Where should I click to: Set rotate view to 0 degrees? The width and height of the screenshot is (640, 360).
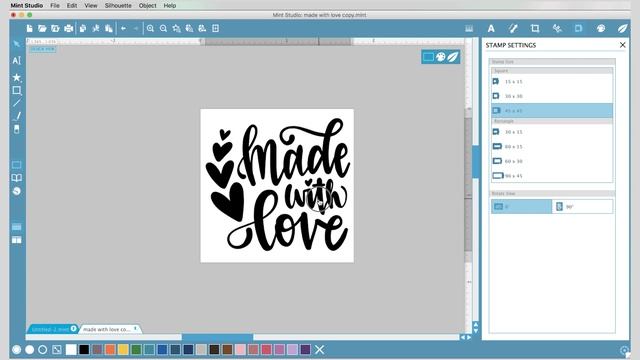coord(521,207)
